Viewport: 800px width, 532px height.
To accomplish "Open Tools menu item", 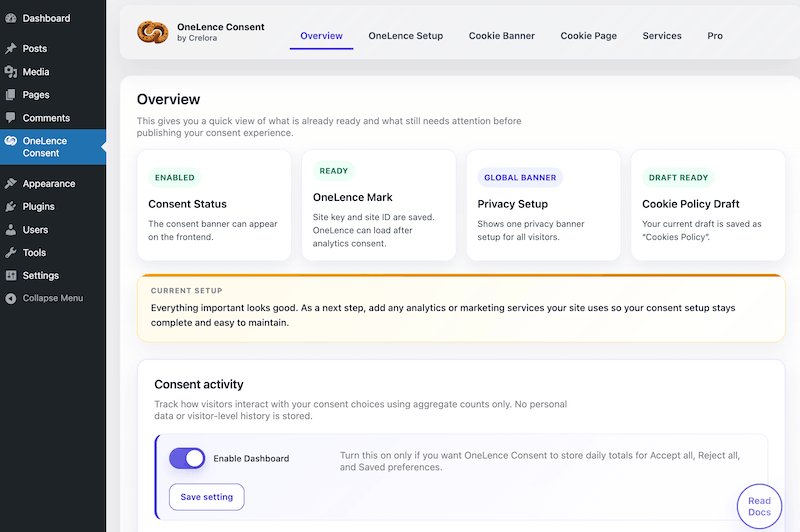I will tap(34, 252).
